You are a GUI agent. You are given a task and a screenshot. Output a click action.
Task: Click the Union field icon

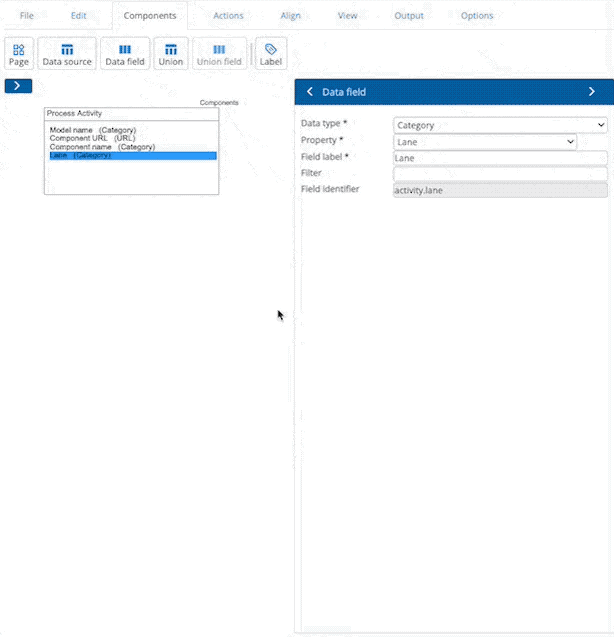click(219, 54)
